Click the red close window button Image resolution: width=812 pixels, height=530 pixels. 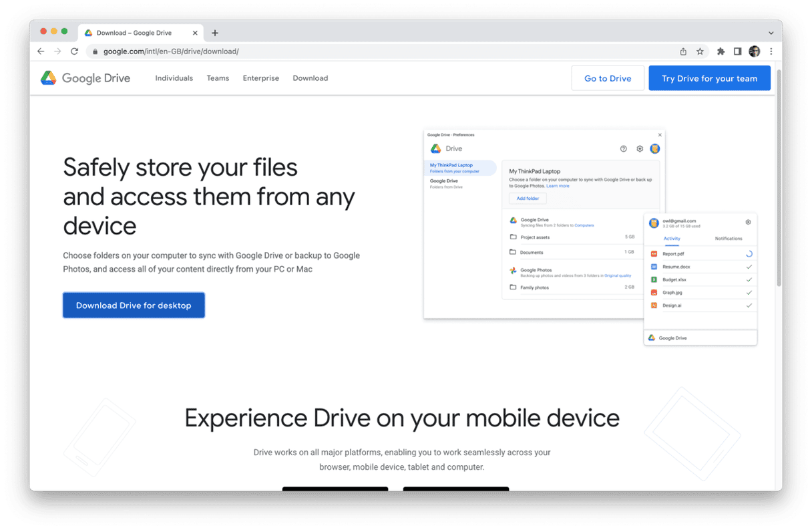(x=43, y=31)
